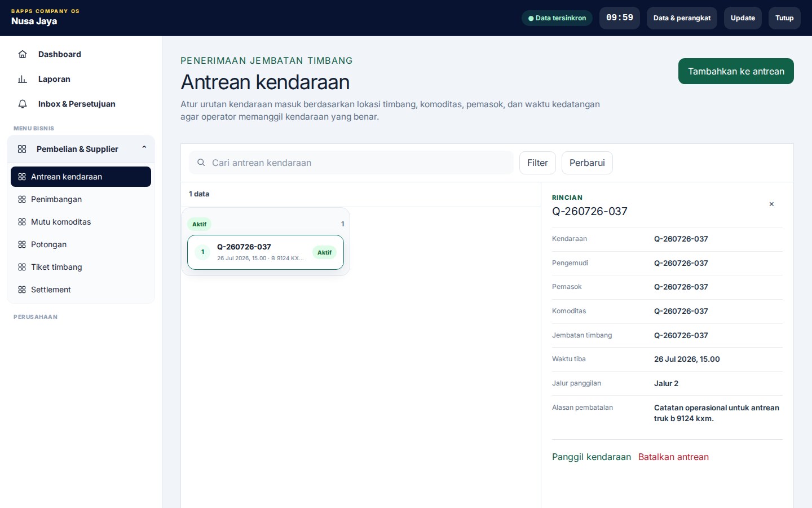Go to Mutu komoditas
Image resolution: width=812 pixels, height=508 pixels.
click(81, 222)
